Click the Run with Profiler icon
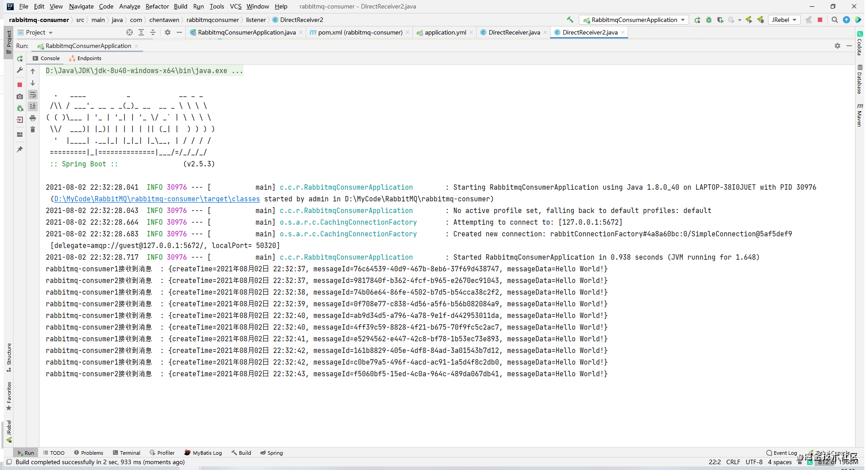The width and height of the screenshot is (868, 470). point(731,20)
